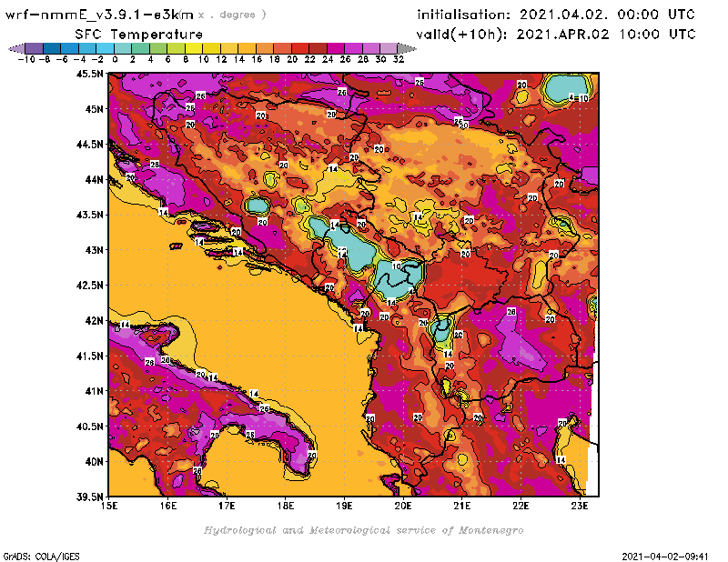Click the 20E longitude axis label
The width and height of the screenshot is (728, 562).
pyautogui.click(x=403, y=506)
